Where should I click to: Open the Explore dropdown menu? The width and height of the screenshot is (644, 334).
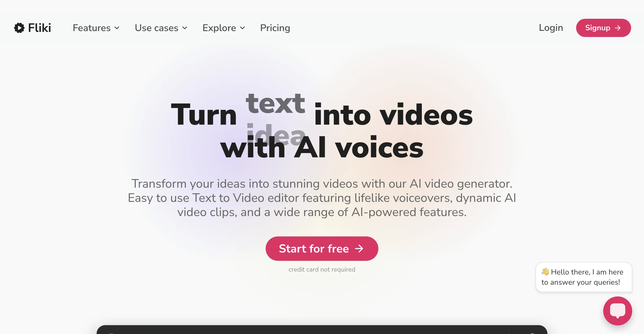pos(223,28)
